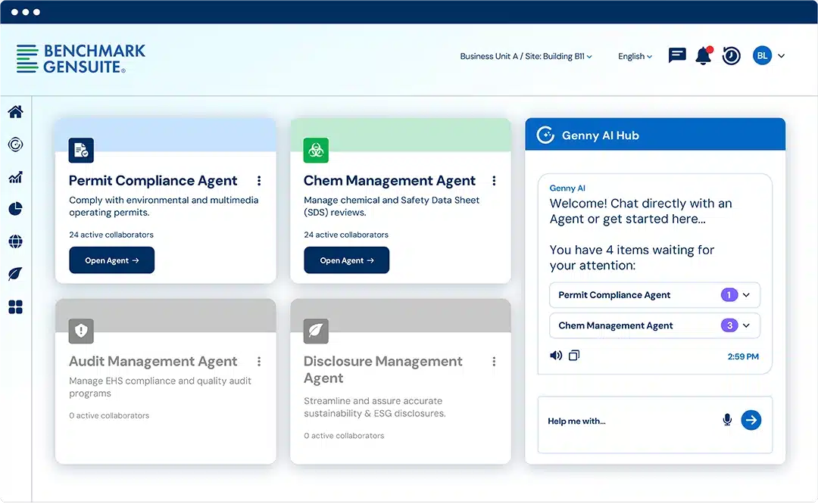This screenshot has height=504, width=818.
Task: Open the Business Unit A site dropdown
Action: coord(526,56)
